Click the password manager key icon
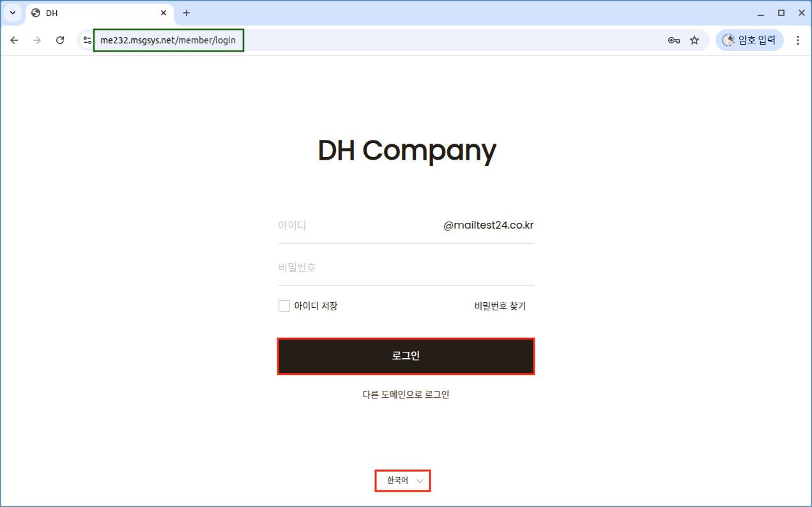Viewport: 812px width, 507px height. tap(673, 40)
